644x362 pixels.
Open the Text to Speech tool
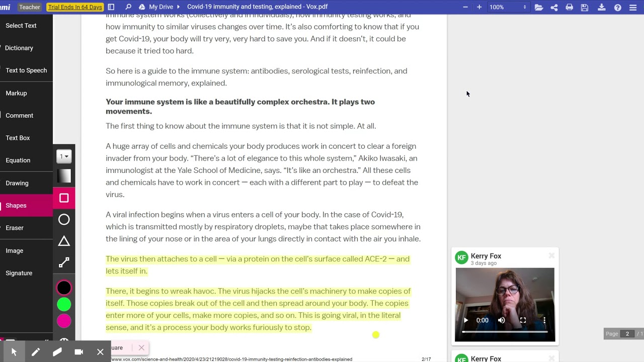coord(26,70)
